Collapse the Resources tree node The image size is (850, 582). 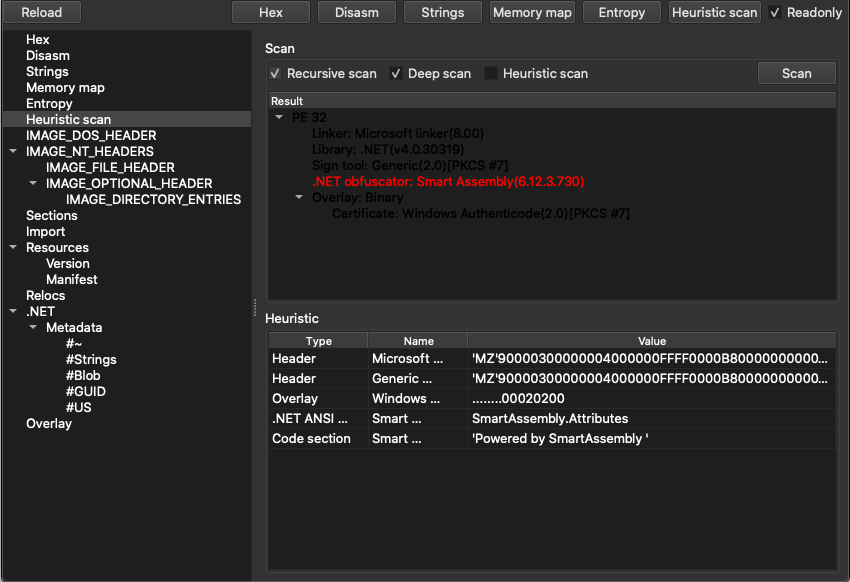14,247
